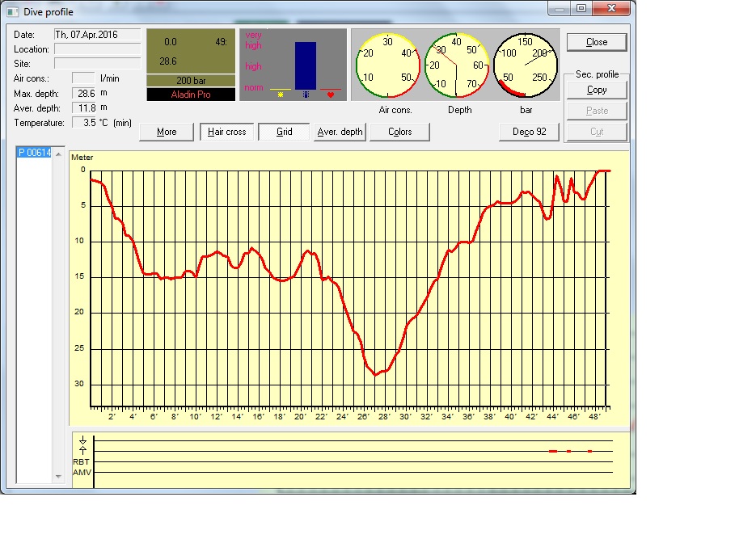Viewport: 756px width, 560px height.
Task: Click the blue workload icon under bar
Action: pos(306,95)
